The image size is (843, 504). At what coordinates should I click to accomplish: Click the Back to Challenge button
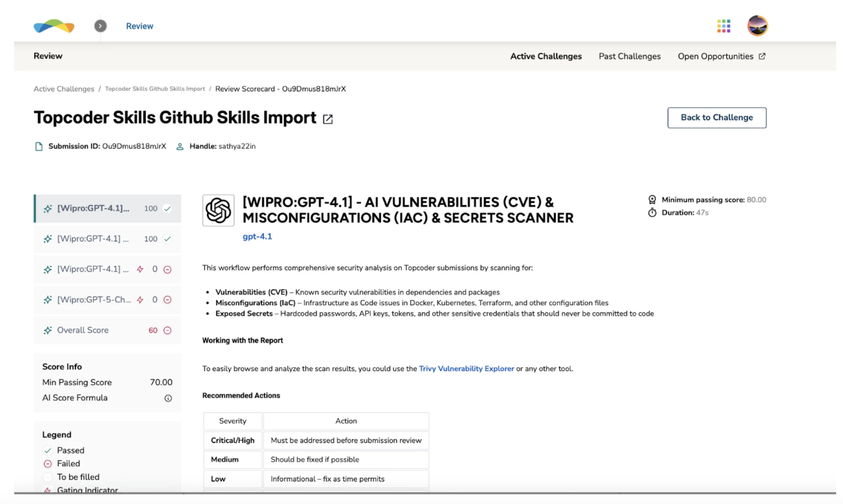click(x=717, y=118)
